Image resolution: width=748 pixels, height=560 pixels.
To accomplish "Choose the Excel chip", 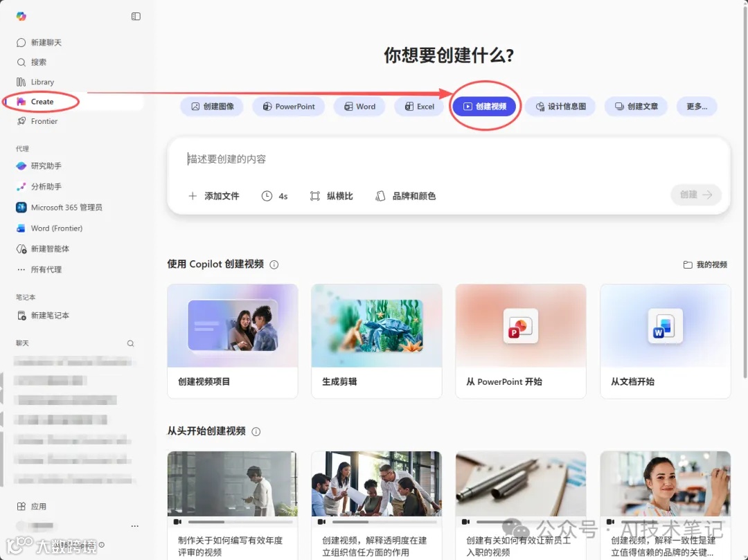I will (x=419, y=107).
